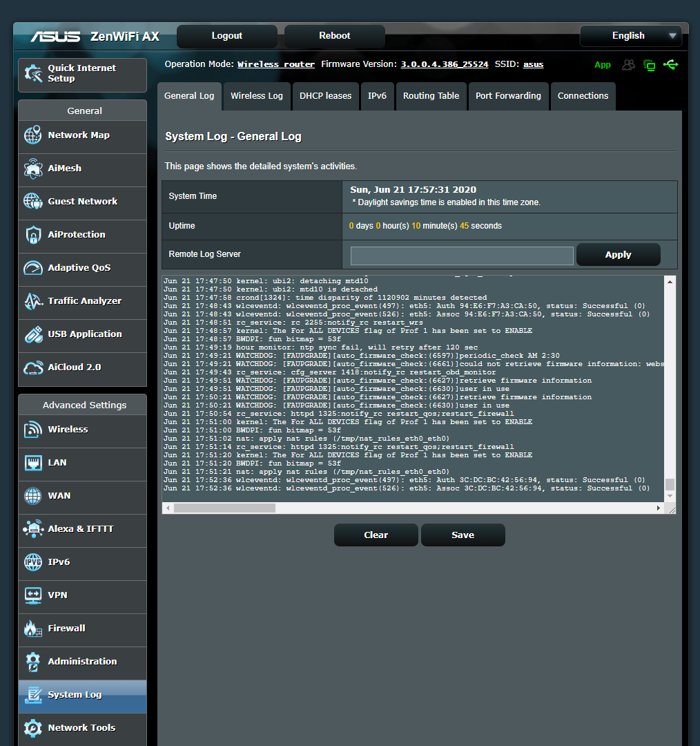Save the system log

point(463,535)
